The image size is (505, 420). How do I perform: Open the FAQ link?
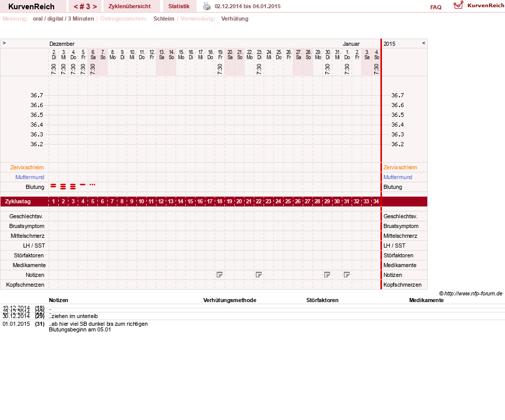pos(436,7)
